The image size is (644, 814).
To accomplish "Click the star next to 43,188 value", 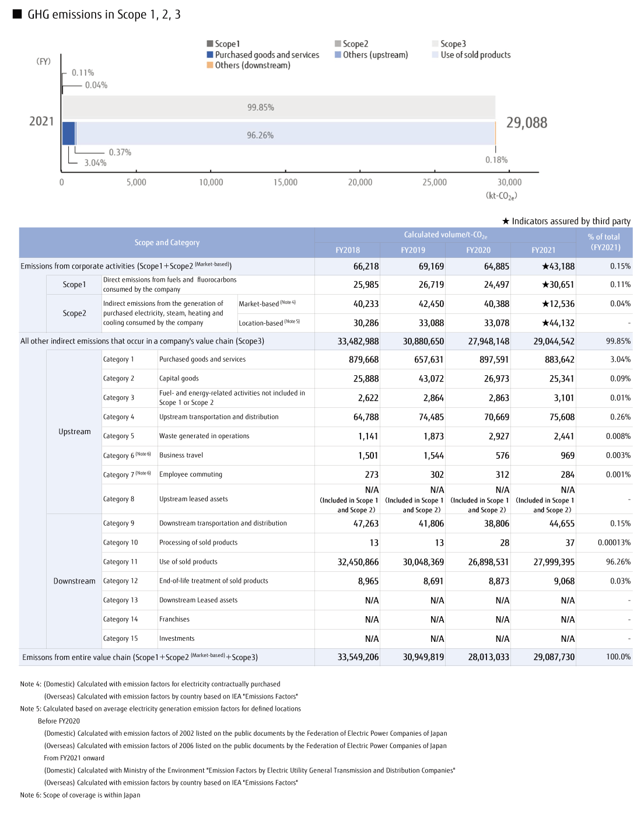I will pos(545,267).
